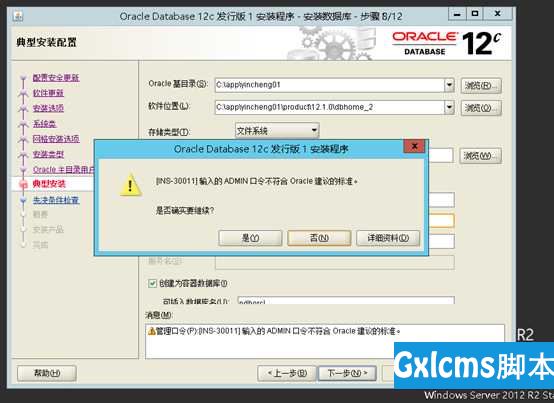Image resolution: width=554 pixels, height=403 pixels.
Task: Close the INS-30011 warning dialog
Action: point(414,146)
